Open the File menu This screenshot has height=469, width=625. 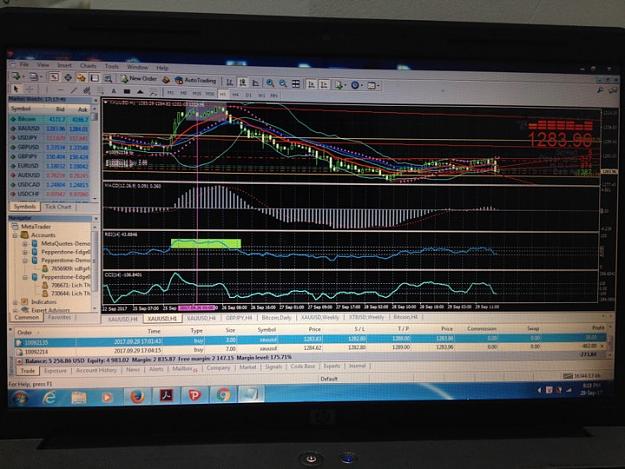24,65
